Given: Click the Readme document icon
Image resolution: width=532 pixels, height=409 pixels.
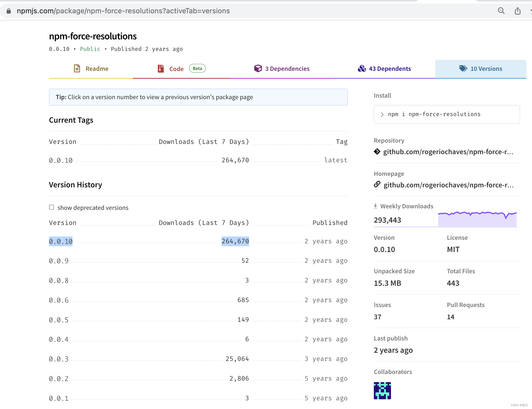Looking at the screenshot, I should 77,69.
